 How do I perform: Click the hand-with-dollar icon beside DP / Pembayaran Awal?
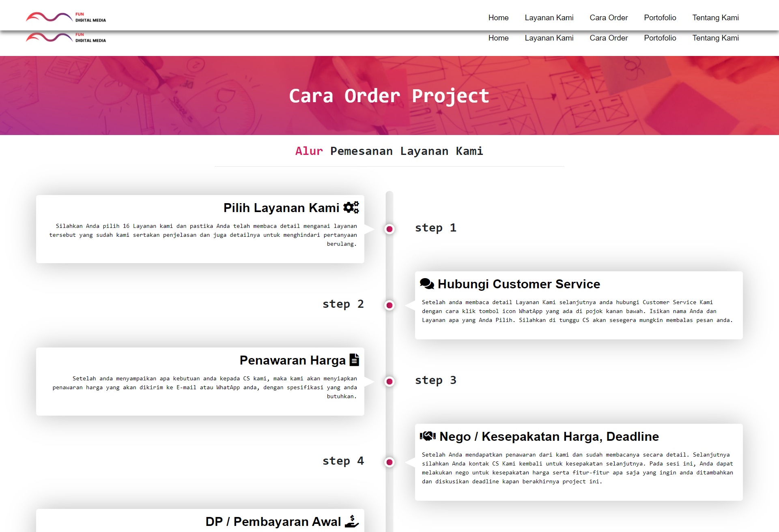click(x=351, y=521)
